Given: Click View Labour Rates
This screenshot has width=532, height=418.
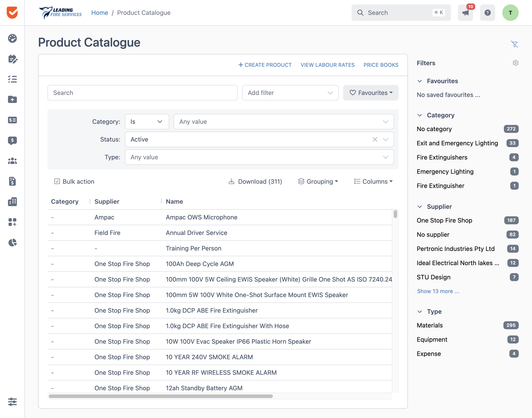Looking at the screenshot, I should (327, 65).
